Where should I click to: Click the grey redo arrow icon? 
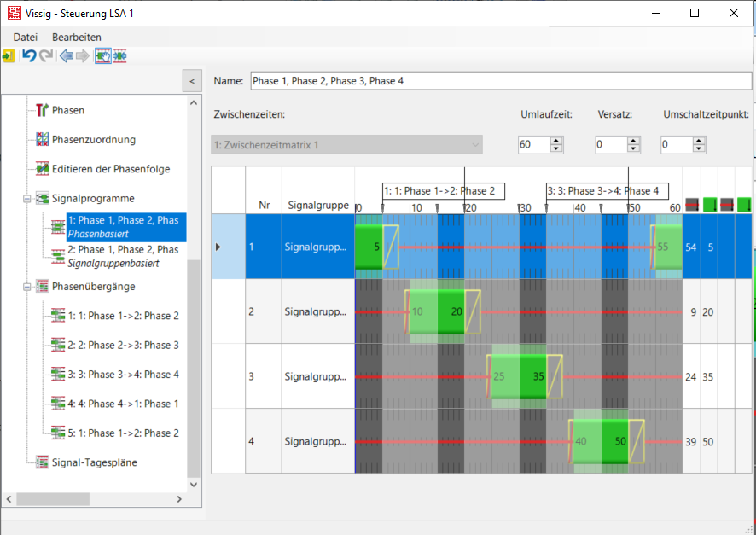coord(46,56)
